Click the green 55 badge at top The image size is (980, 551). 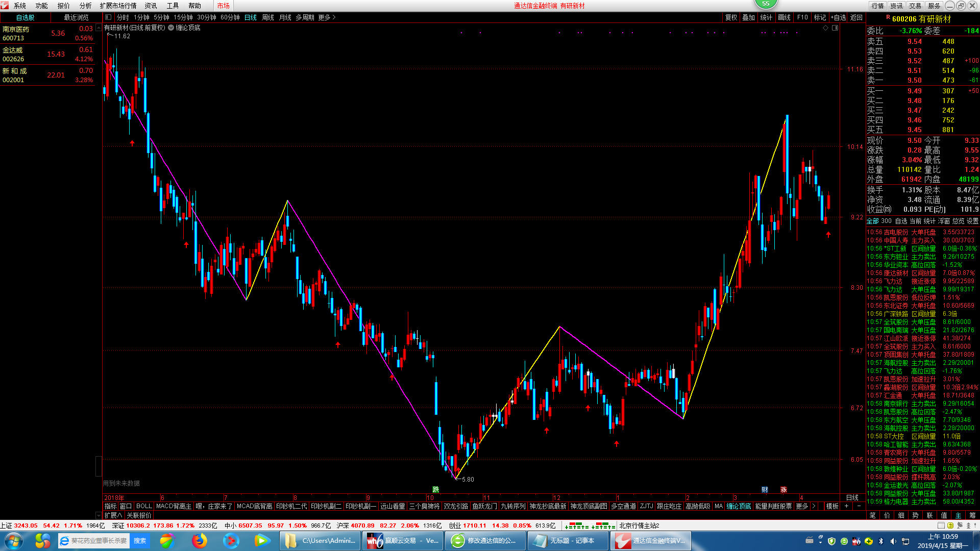point(766,4)
